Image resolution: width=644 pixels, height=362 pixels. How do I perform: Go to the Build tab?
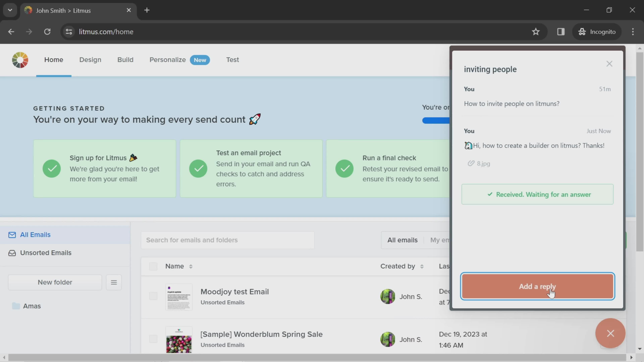pos(125,60)
